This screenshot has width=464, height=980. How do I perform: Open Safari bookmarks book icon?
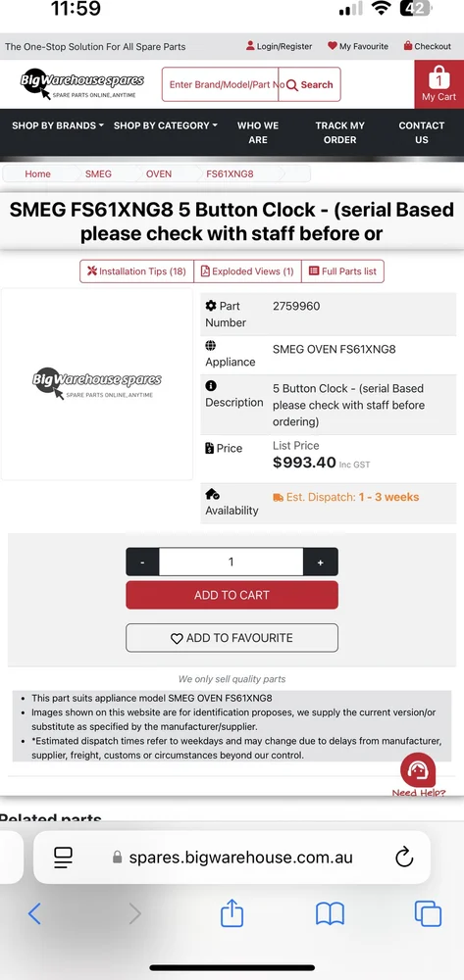(331, 914)
